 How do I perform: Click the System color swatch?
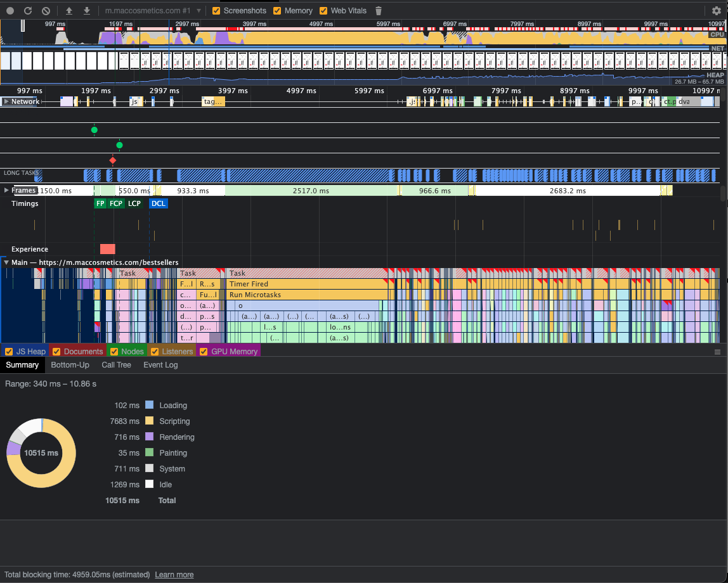tap(149, 468)
